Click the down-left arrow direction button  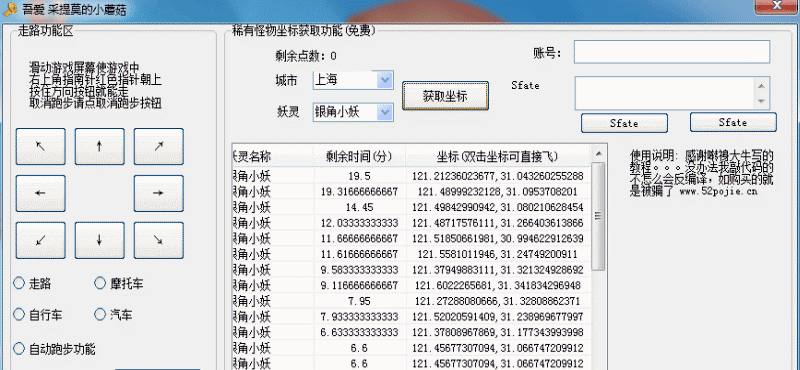(x=40, y=240)
